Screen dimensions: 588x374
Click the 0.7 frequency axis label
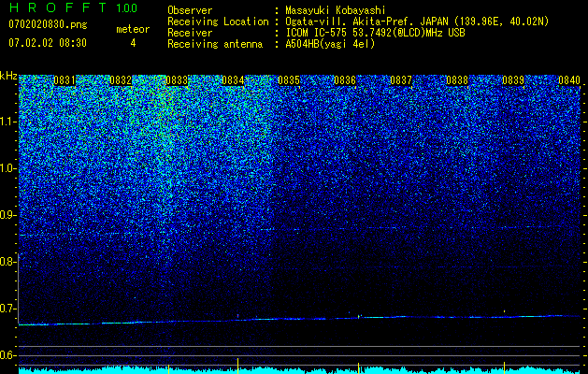pos(8,309)
